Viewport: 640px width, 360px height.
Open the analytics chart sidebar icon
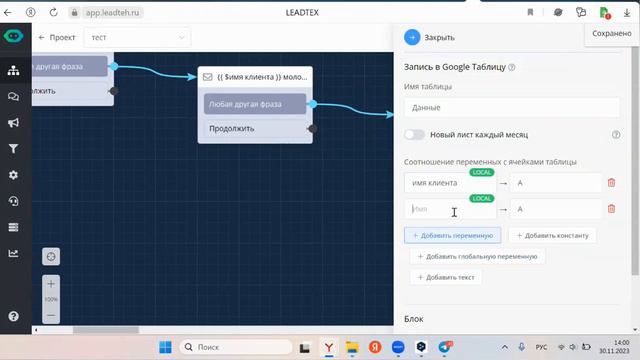13,253
